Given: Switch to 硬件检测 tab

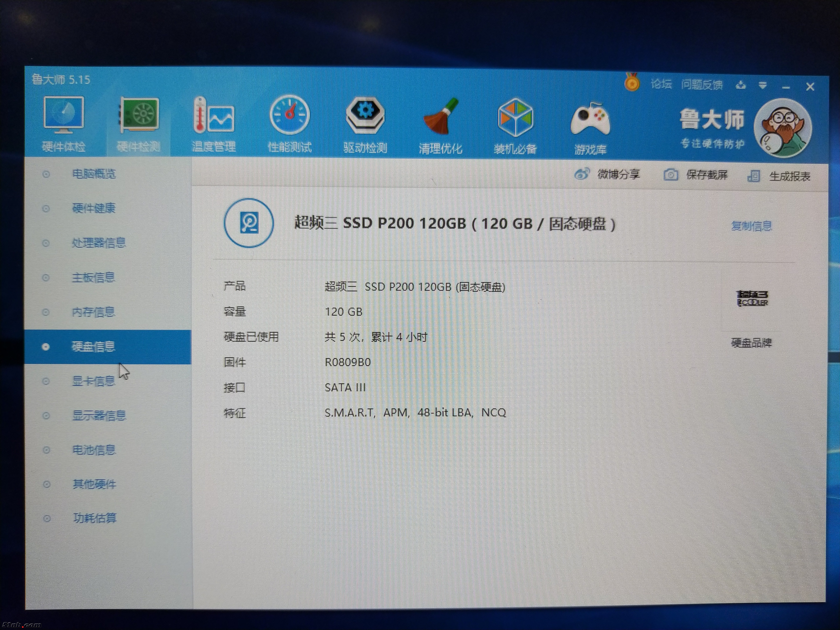Looking at the screenshot, I should pos(139,124).
